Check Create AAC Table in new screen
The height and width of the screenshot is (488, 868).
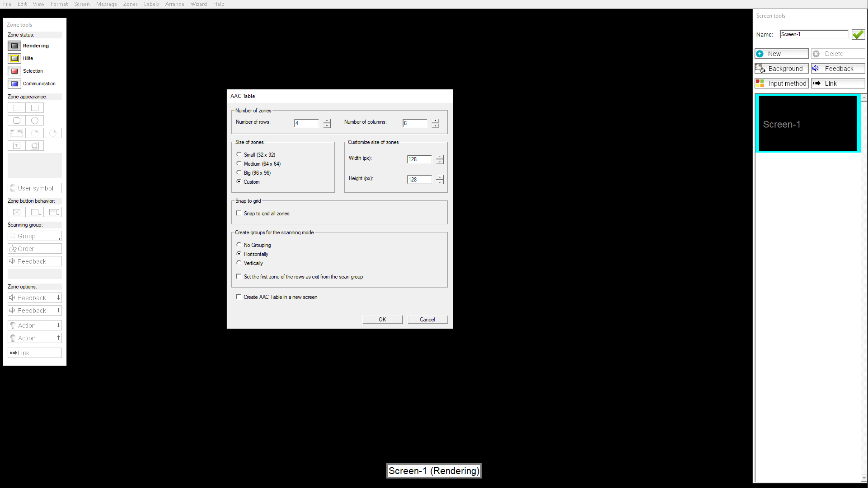239,297
